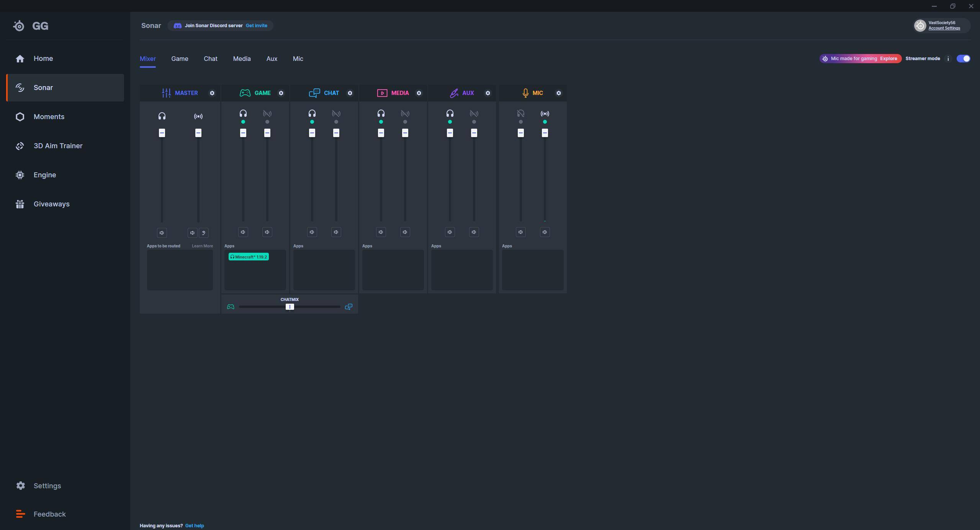980x530 pixels.
Task: Mute the MIC stream output
Action: (x=545, y=232)
